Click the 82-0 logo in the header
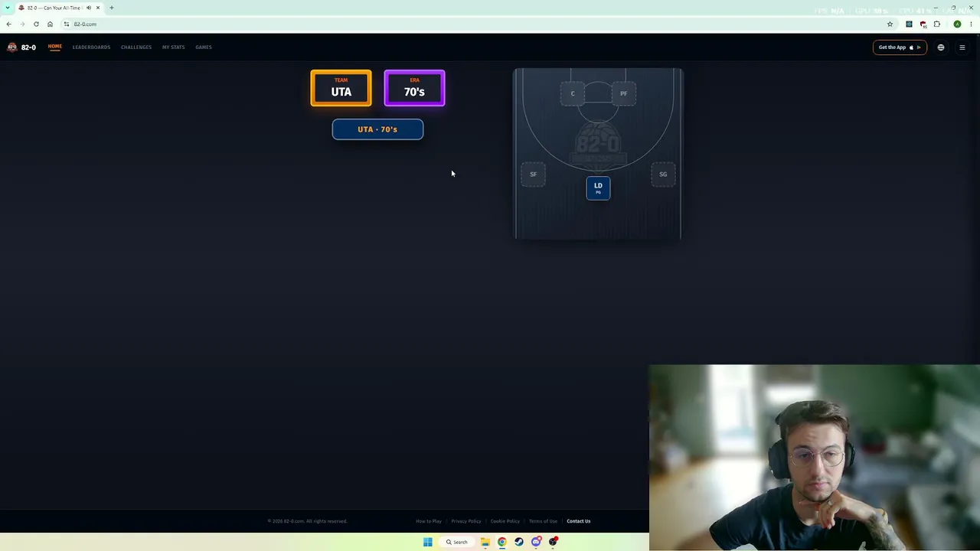 click(21, 47)
